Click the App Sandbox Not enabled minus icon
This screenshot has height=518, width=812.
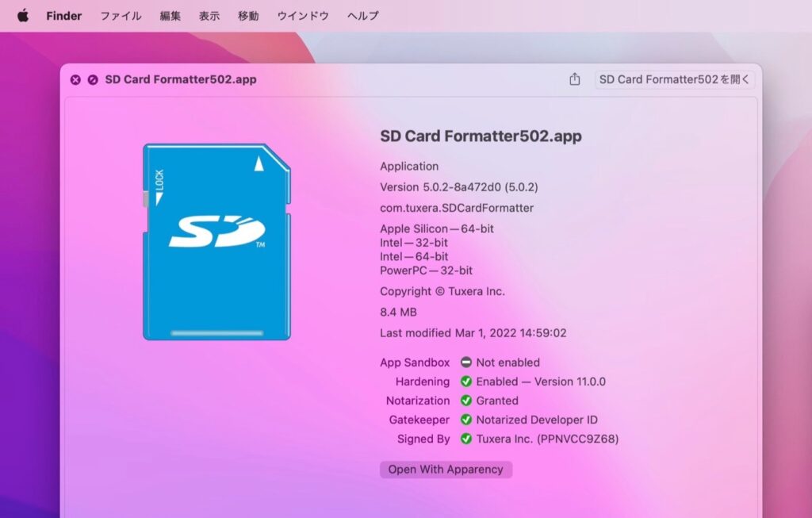466,363
